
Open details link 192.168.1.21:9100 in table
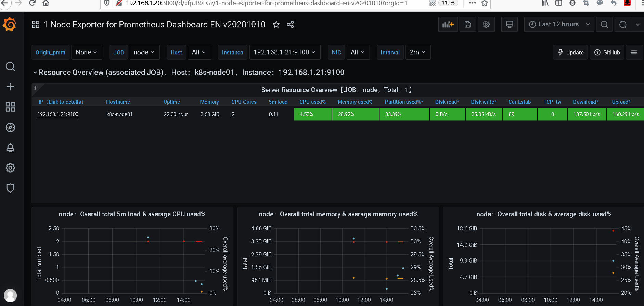[58, 114]
